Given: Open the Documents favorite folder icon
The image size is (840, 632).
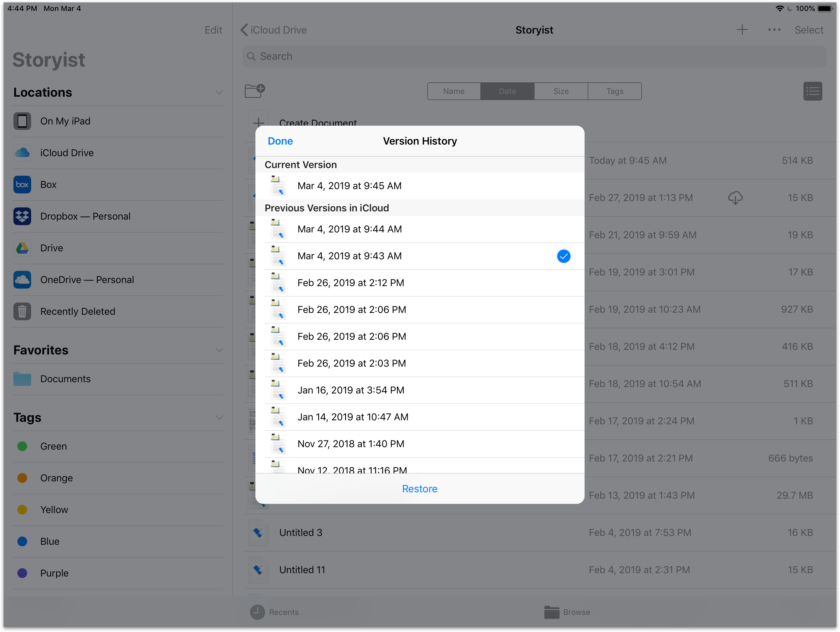Looking at the screenshot, I should click(x=22, y=379).
